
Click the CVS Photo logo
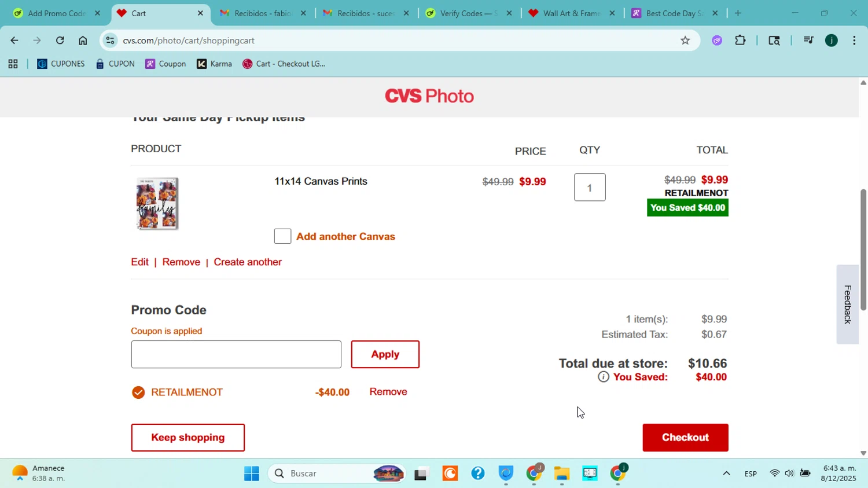coord(429,96)
